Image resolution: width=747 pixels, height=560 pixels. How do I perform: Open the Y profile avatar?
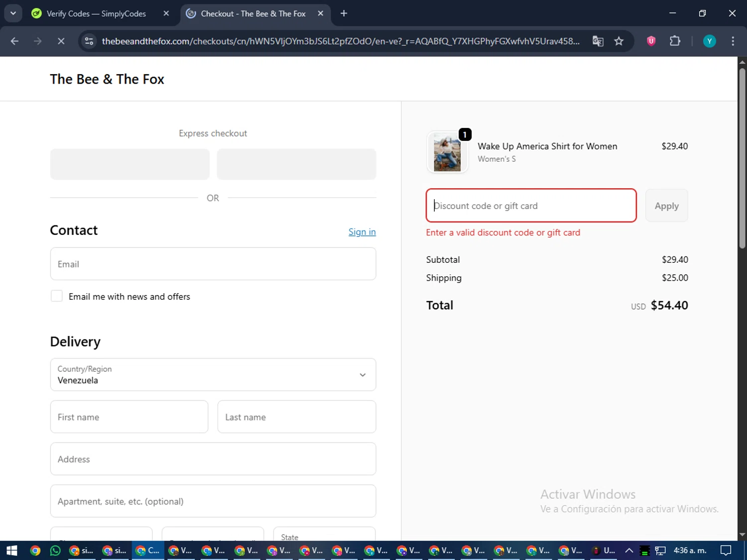pos(709,41)
